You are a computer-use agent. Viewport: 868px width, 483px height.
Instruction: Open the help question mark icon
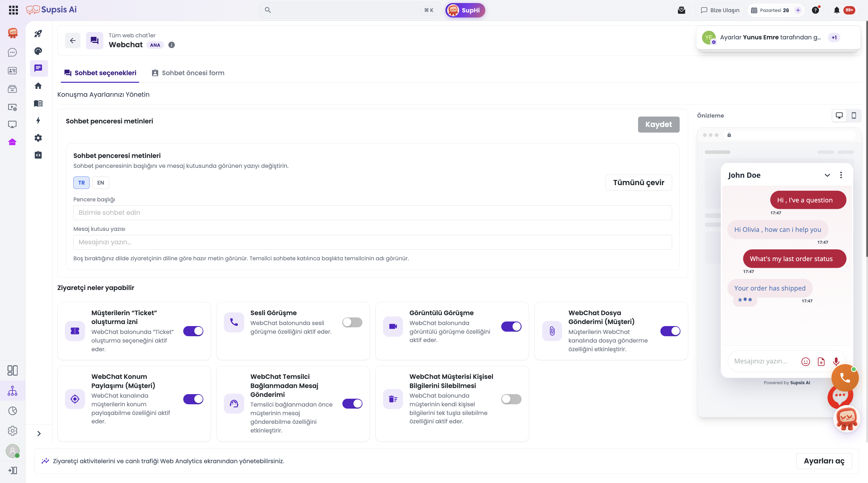(815, 10)
